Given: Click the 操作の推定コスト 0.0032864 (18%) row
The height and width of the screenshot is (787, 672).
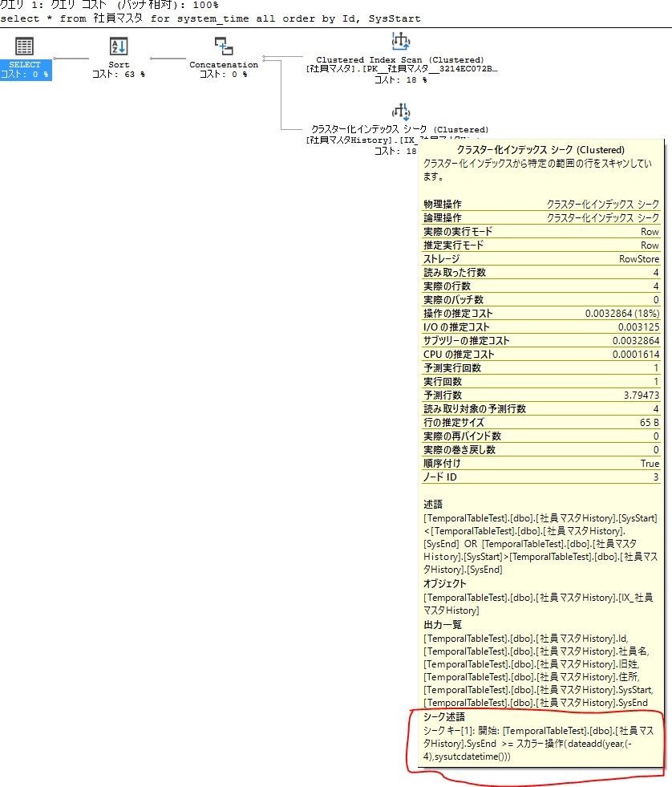Looking at the screenshot, I should [541, 313].
